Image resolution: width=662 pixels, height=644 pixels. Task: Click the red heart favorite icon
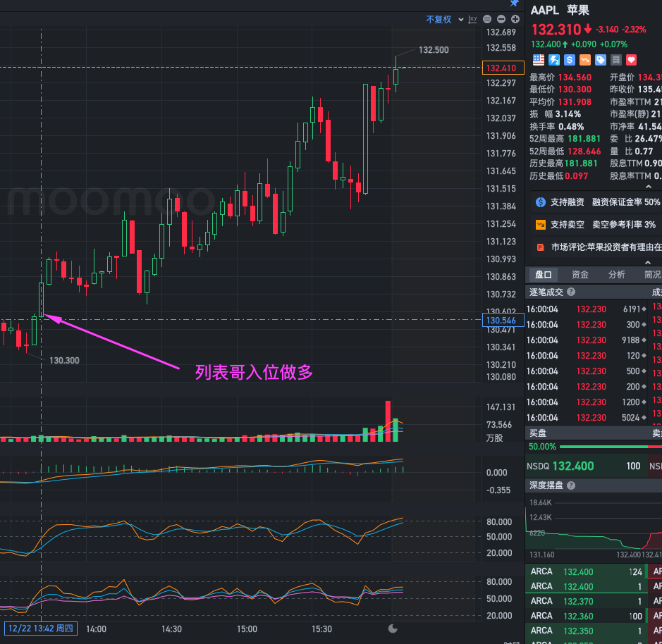pyautogui.click(x=631, y=60)
